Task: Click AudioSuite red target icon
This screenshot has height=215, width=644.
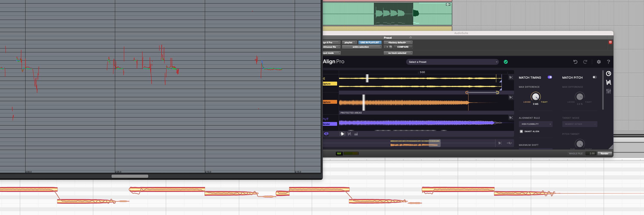Action: 610,42
